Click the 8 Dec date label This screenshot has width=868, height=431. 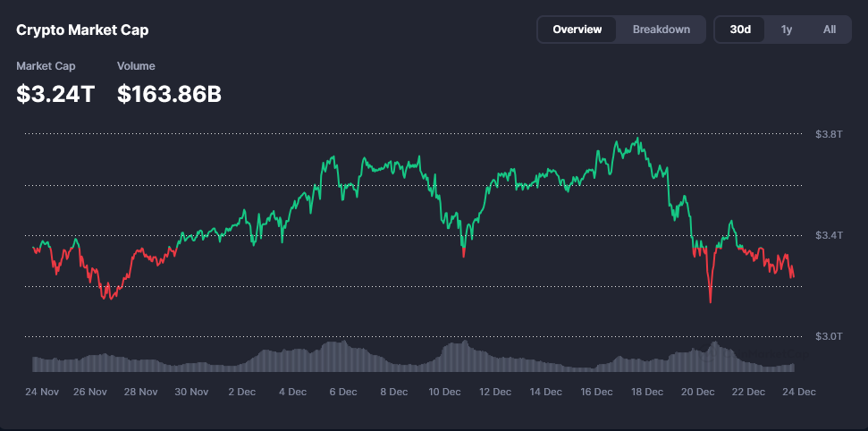coord(394,392)
